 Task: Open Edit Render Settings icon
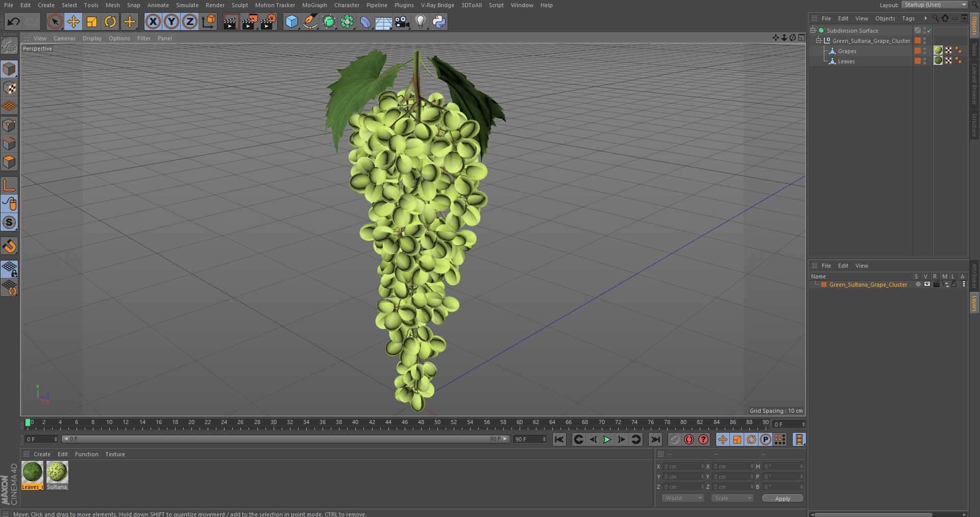268,21
